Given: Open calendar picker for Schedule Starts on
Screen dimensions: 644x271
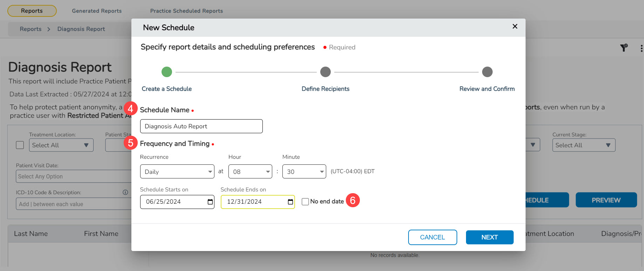Looking at the screenshot, I should (x=210, y=202).
